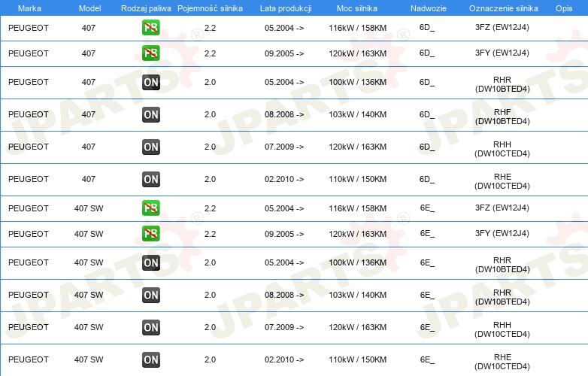Select the PB petrol icon in the 6E_ 3FZ row
Image resolution: width=588 pixels, height=376 pixels.
coord(150,208)
